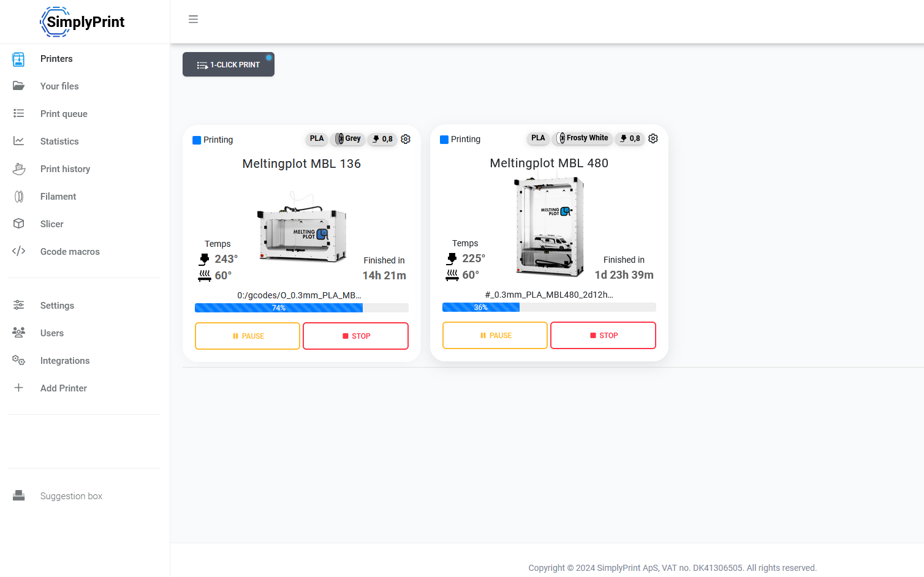
Task: Click the 36% progress bar
Action: [549, 307]
